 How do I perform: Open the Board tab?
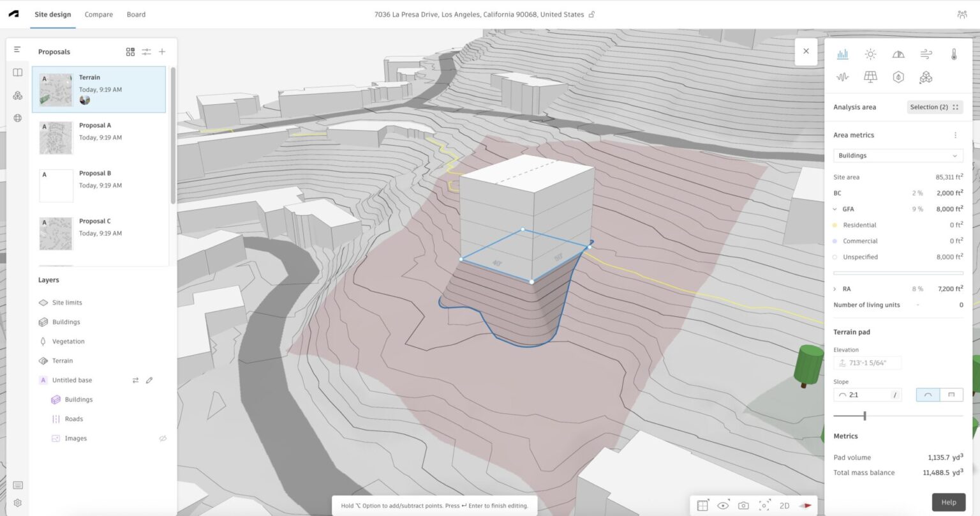(136, 14)
